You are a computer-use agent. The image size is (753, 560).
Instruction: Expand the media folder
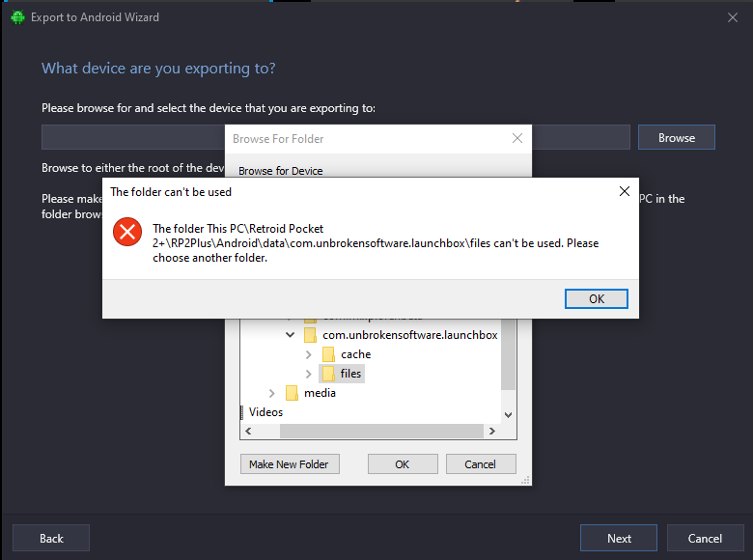point(272,393)
